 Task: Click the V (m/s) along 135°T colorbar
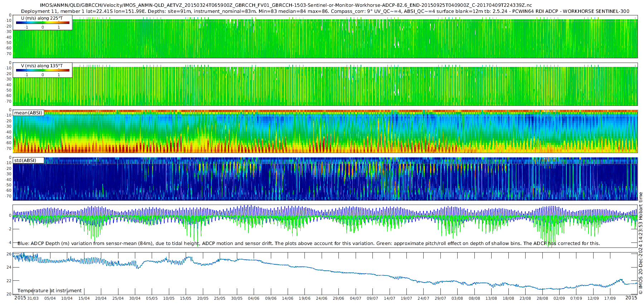tap(43, 70)
